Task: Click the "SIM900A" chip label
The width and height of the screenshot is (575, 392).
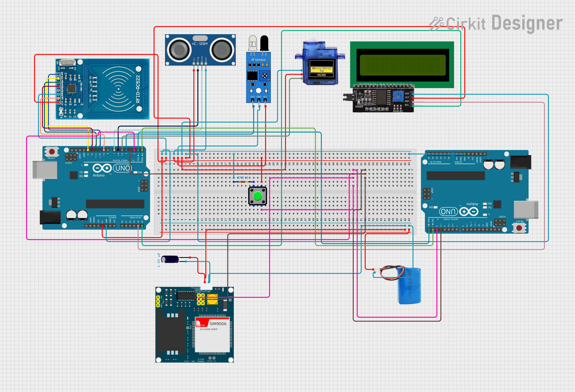Action: [x=218, y=324]
